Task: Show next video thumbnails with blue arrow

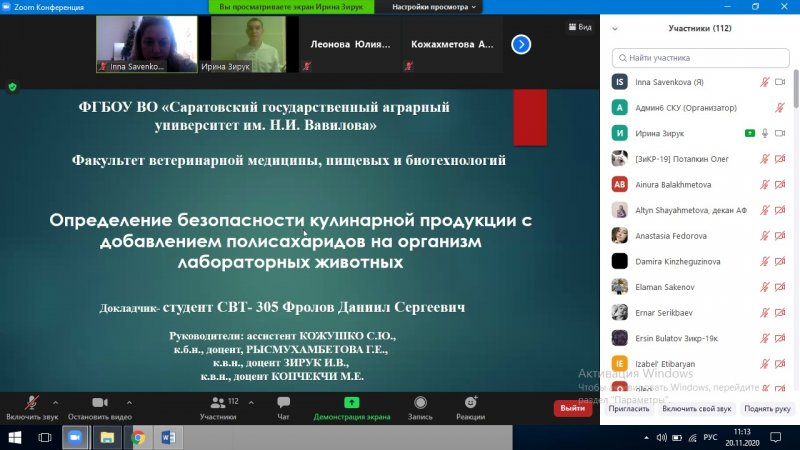Action: point(521,44)
